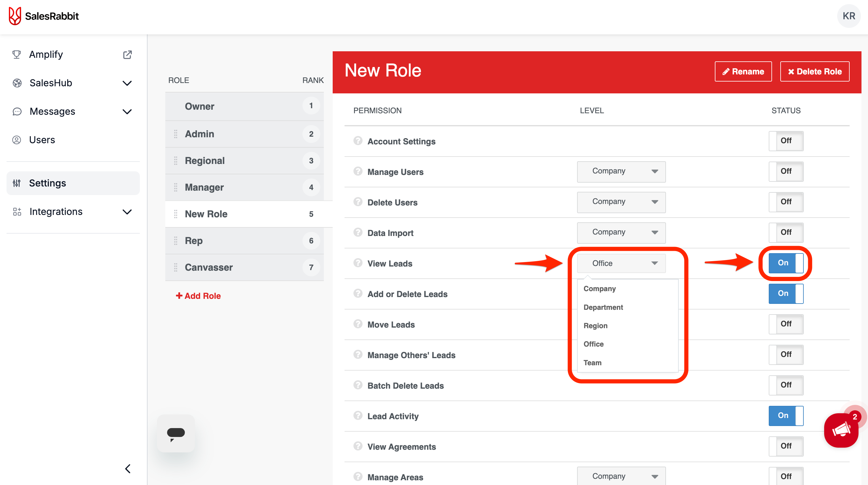Open the KR user avatar menu
Screen dimensions: 868x485
(x=848, y=16)
